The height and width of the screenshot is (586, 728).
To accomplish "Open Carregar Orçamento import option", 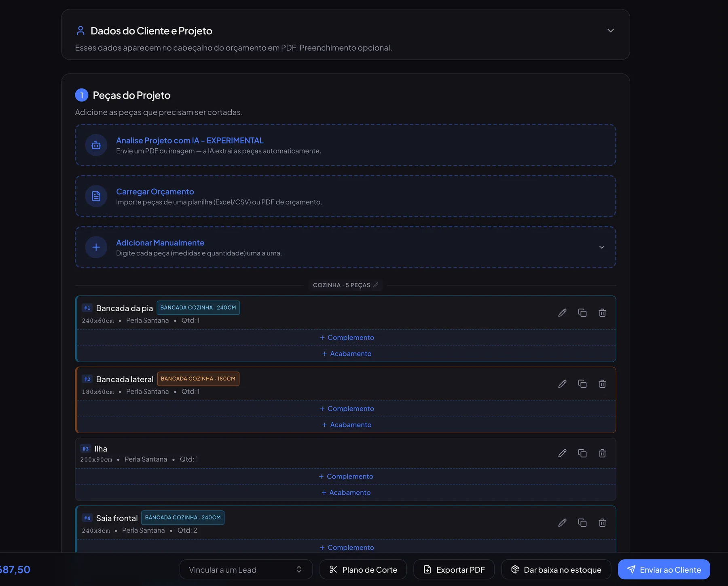I will [345, 196].
